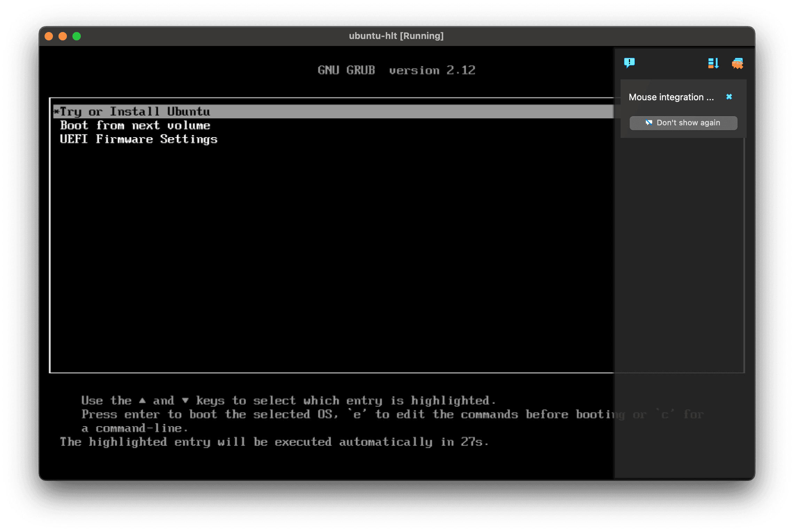The image size is (794, 532).
Task: Select Boot from next volume entry
Action: point(135,125)
